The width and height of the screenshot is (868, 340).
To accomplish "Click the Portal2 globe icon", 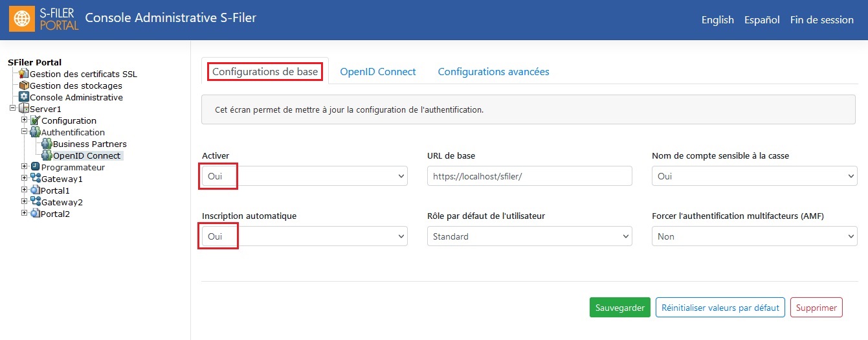I will [36, 214].
